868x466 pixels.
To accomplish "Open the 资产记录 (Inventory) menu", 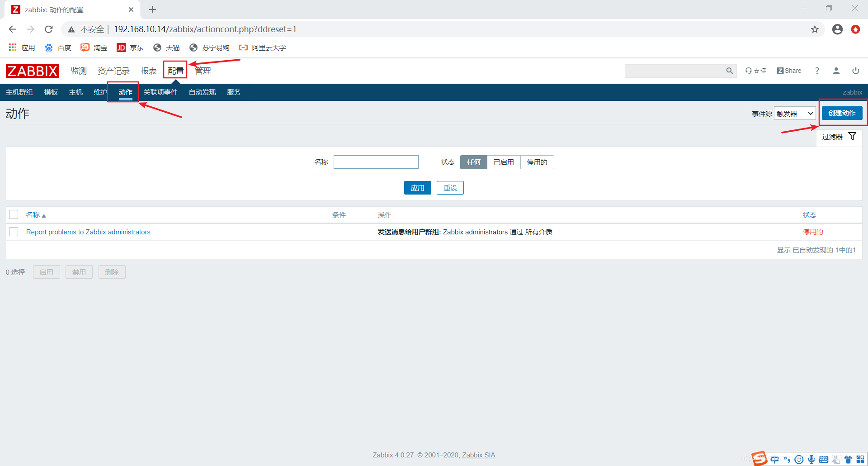I will (x=113, y=71).
